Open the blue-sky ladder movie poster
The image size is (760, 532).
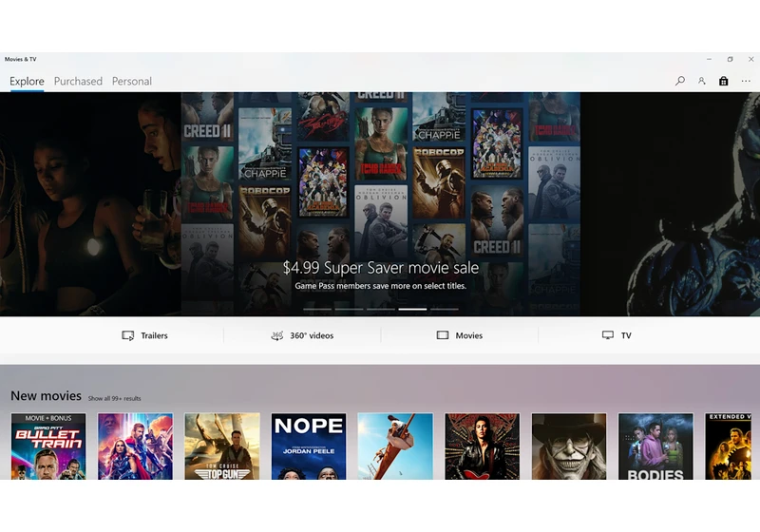click(395, 446)
